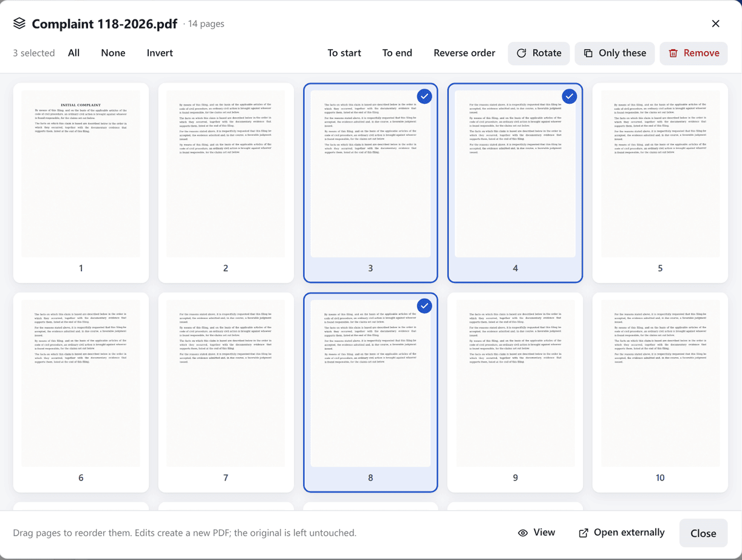The width and height of the screenshot is (742, 560).
Task: Click the page number 8 label
Action: (x=370, y=478)
